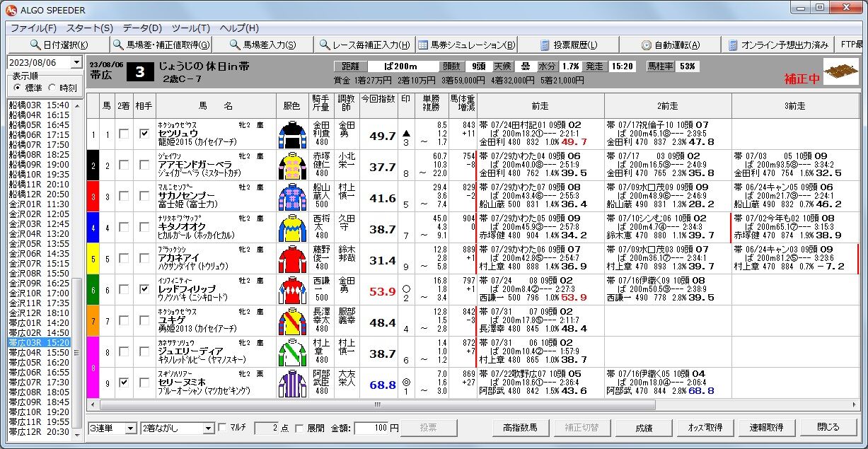868x449 pixels.
Task: Select race 船橋03R 15:40 in list
Action: (39, 105)
